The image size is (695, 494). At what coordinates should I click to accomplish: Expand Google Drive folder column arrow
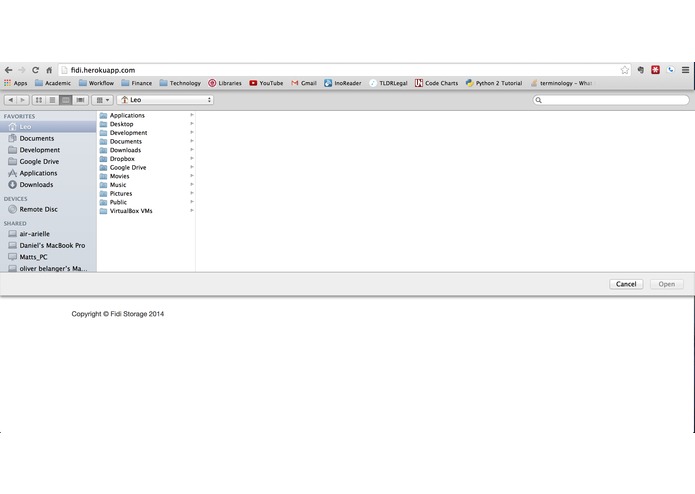pyautogui.click(x=192, y=167)
